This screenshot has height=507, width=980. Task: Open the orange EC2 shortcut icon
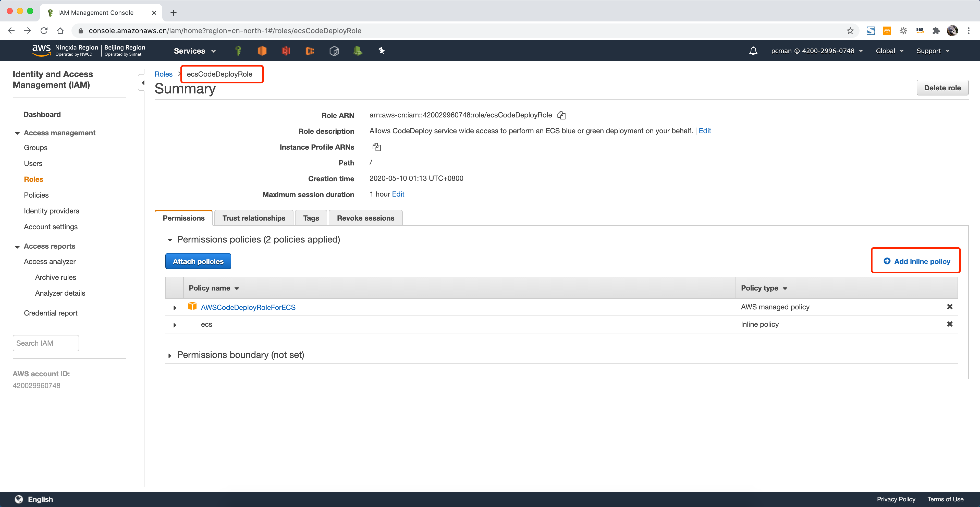pyautogui.click(x=262, y=51)
